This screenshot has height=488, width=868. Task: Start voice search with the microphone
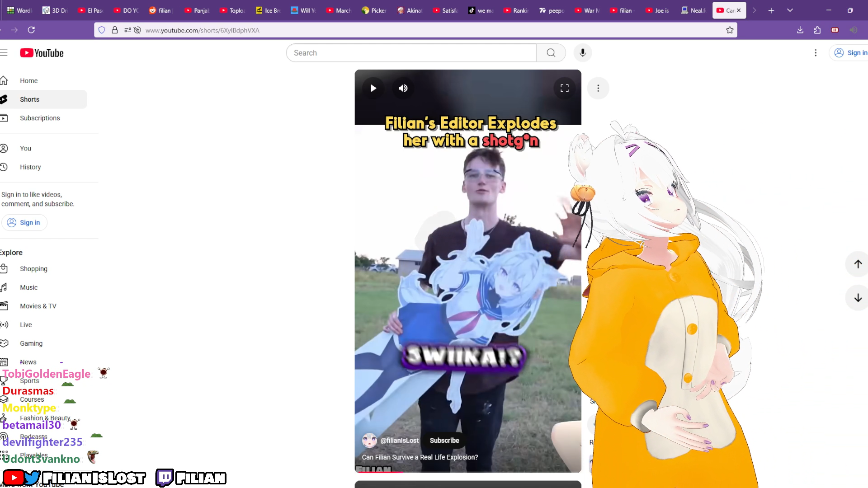(x=583, y=53)
